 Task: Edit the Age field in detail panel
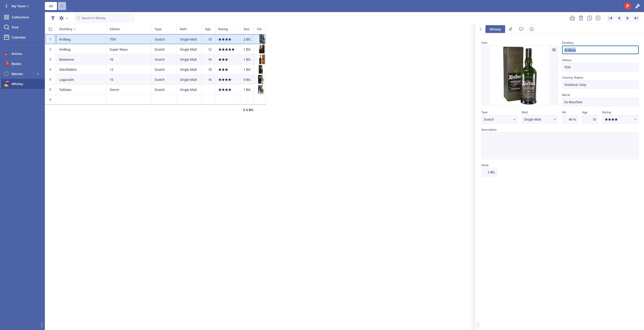click(x=590, y=119)
